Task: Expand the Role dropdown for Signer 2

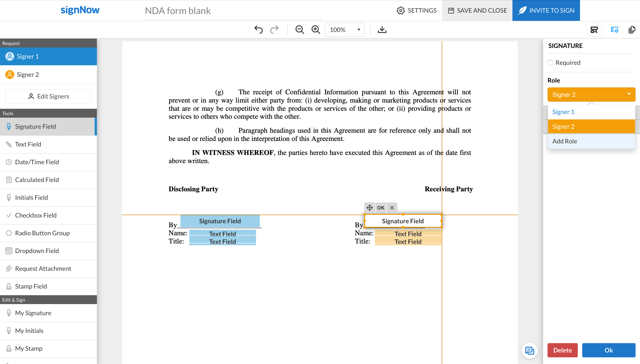Action: [591, 94]
